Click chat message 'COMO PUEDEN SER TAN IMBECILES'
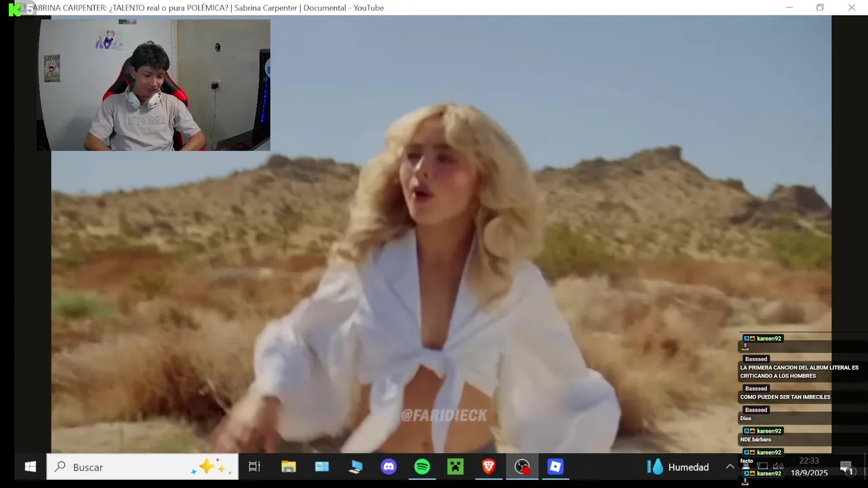 coord(785,397)
